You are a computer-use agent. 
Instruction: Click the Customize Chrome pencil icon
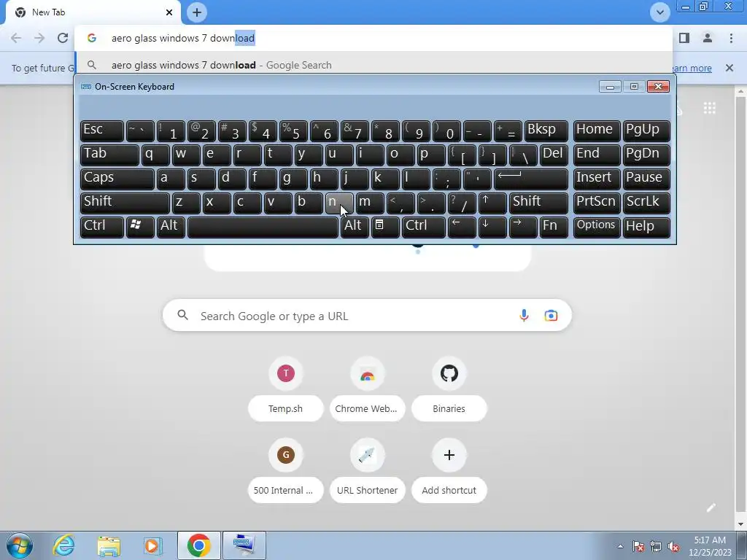coord(711,507)
